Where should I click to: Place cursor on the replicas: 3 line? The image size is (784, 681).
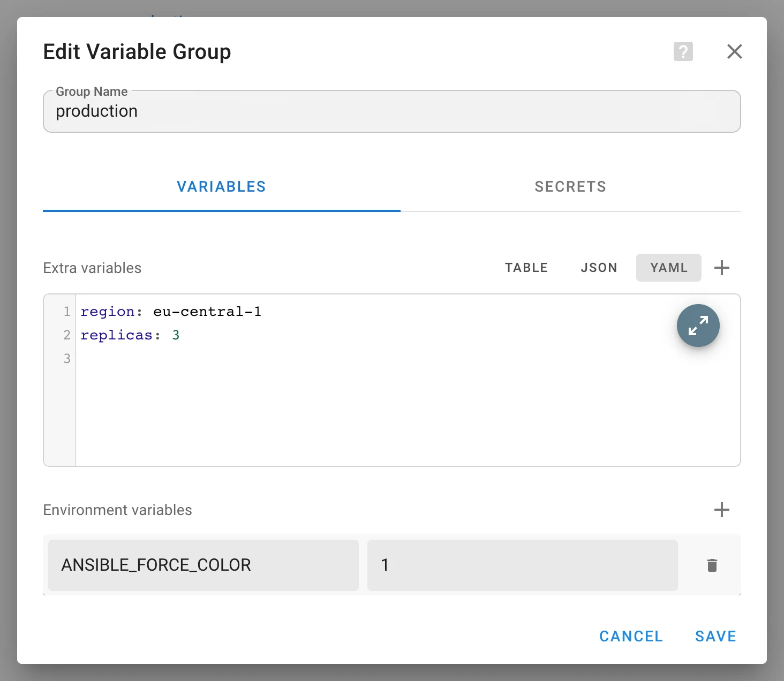tap(130, 335)
